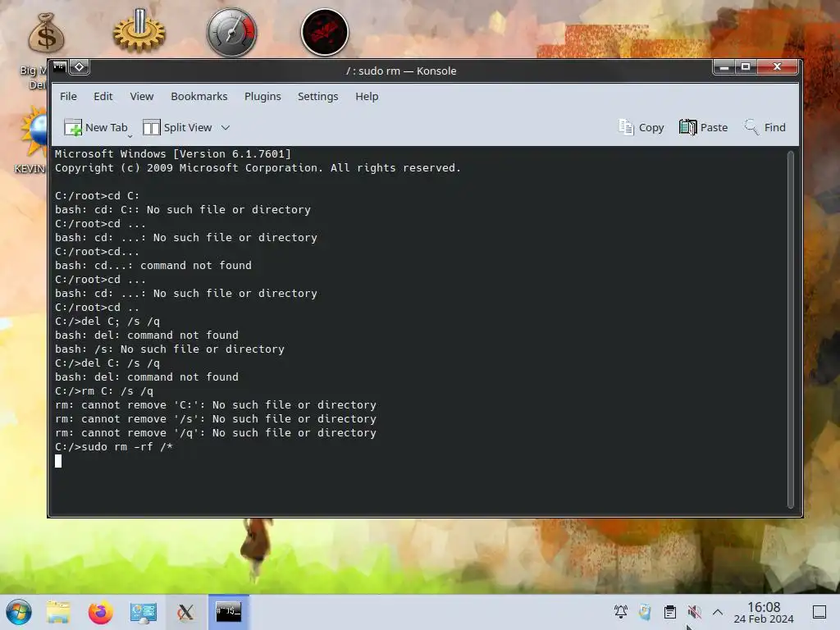Open the Find search bar

tap(765, 127)
